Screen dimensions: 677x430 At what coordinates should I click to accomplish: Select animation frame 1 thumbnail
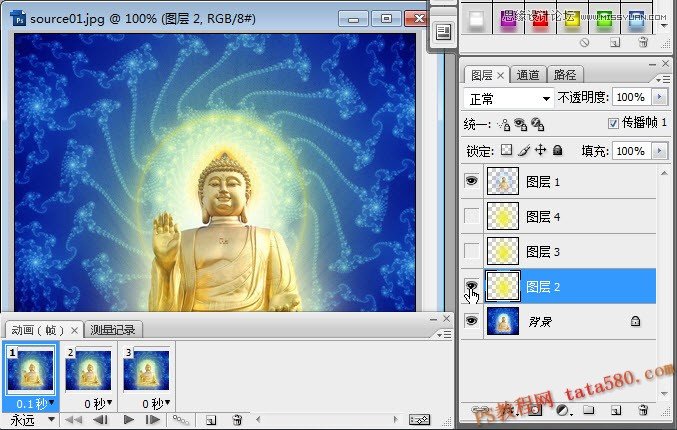tap(31, 370)
